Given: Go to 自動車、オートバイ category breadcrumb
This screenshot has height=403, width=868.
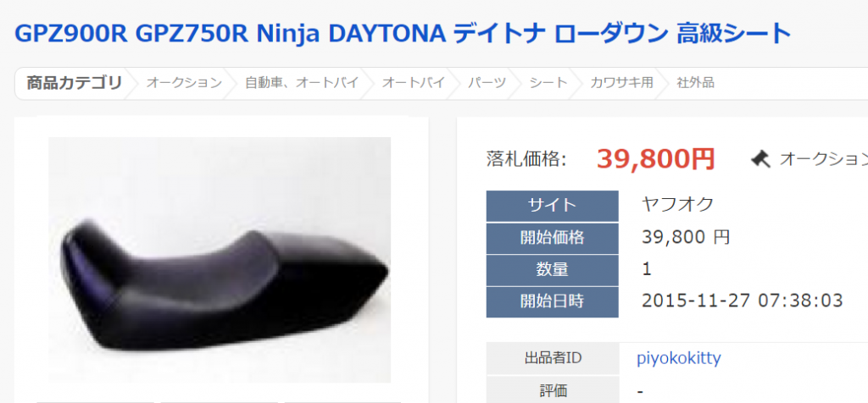Looking at the screenshot, I should click(x=302, y=84).
